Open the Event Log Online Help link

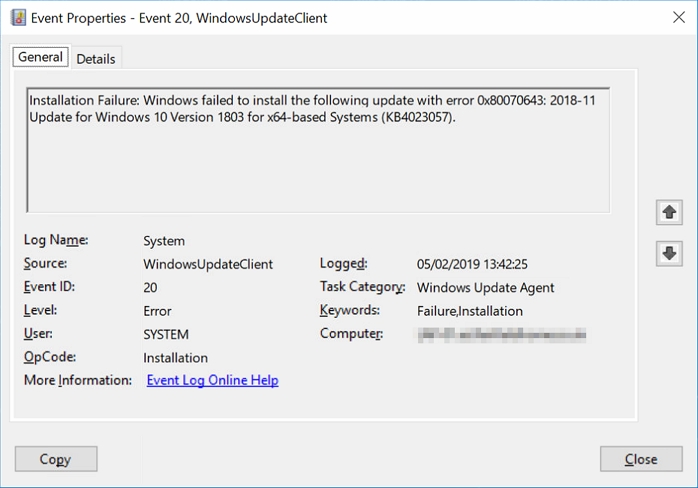click(x=213, y=380)
